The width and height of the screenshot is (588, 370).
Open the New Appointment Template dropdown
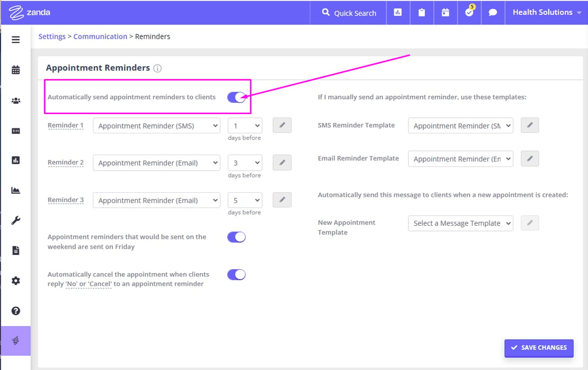460,223
